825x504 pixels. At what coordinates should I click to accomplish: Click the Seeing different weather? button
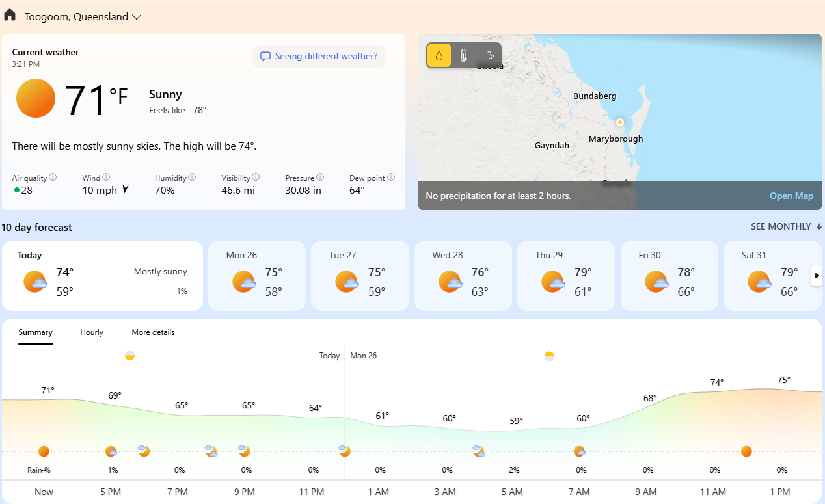pyautogui.click(x=319, y=57)
